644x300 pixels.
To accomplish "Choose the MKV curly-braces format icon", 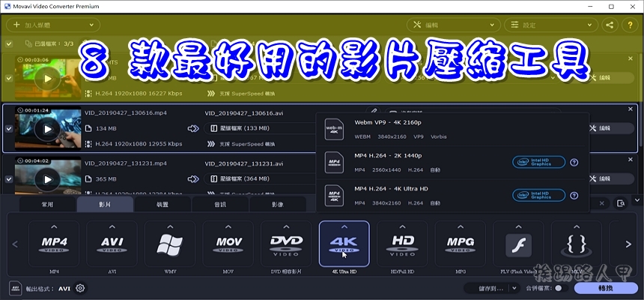I will pos(577,244).
